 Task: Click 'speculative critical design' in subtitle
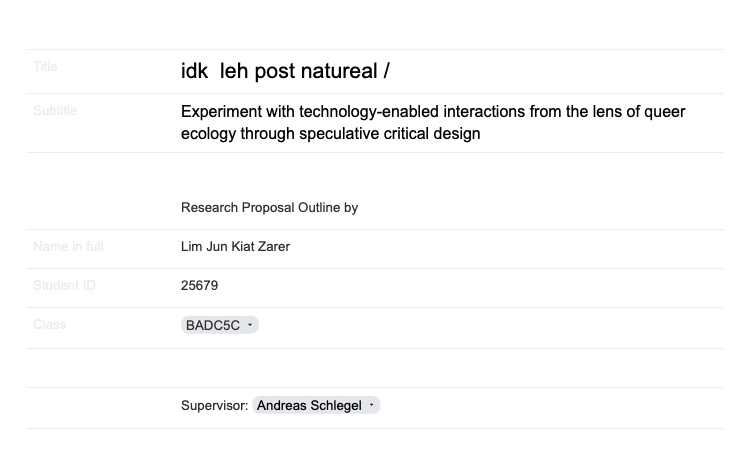[x=390, y=133]
